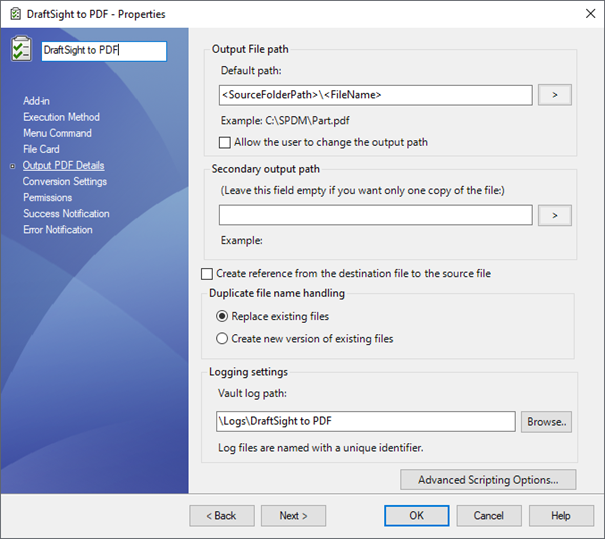605x539 pixels.
Task: Open Advanced Scripting Options
Action: tap(488, 480)
